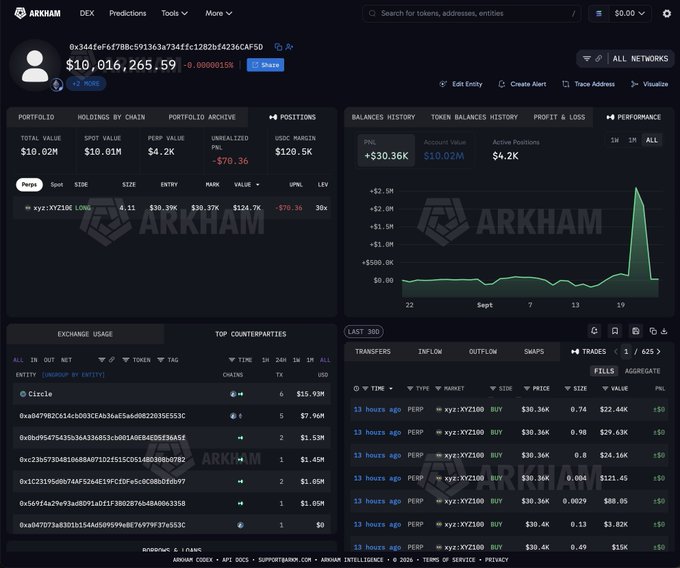
Task: Switch to TOP COUNTERPARTIES tab
Action: [251, 334]
